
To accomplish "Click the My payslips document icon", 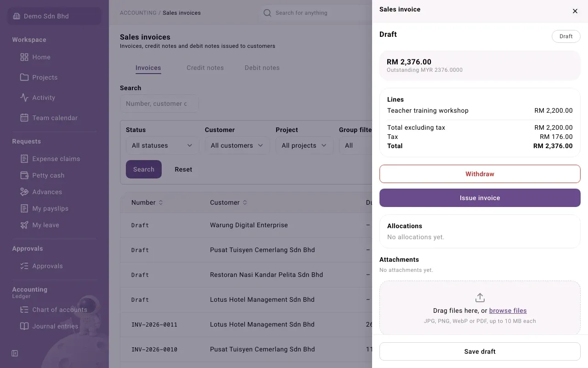I will pos(24,208).
